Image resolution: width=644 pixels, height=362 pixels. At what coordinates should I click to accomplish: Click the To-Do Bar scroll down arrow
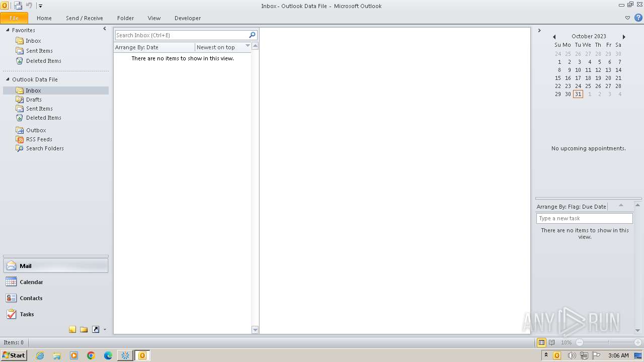pyautogui.click(x=638, y=330)
